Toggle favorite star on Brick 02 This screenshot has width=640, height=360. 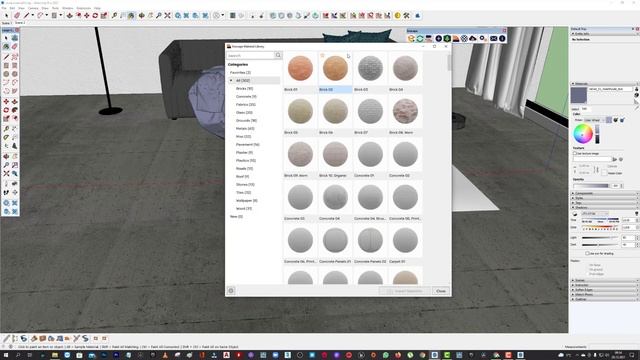coord(322,56)
